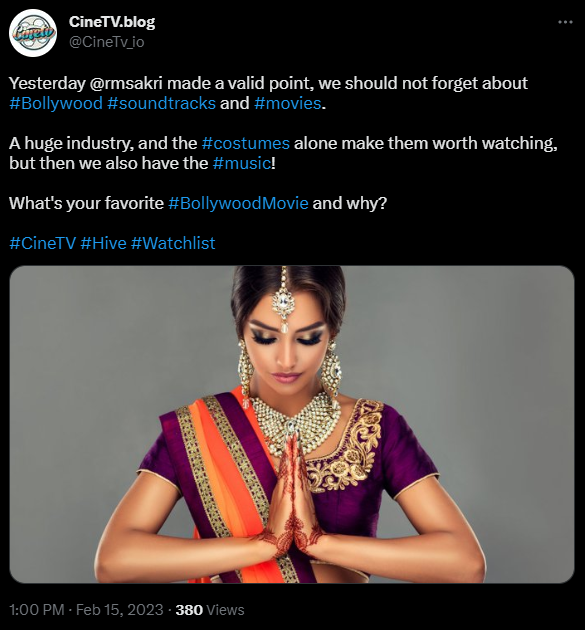
Task: Follow the #CineTV hashtag
Action: (42, 243)
